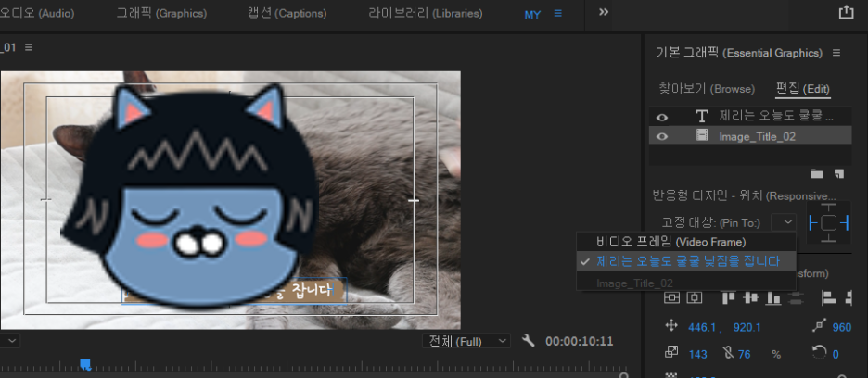The width and height of the screenshot is (868, 378).
Task: Open the MY workspace menu icon
Action: coord(558,13)
